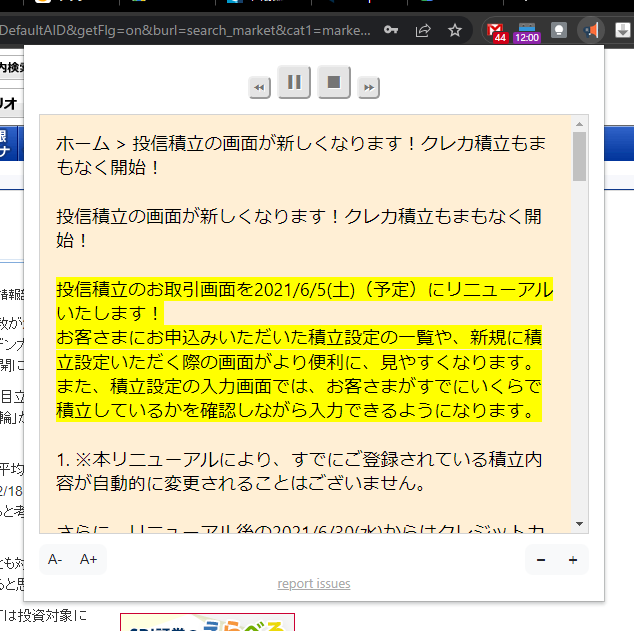Click the yellow highlighted paragraph being read
This screenshot has width=634, height=631.
point(300,350)
